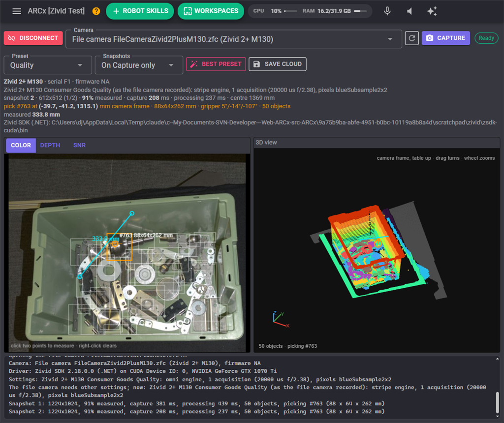This screenshot has height=423, width=504.
Task: Toggle the microphone icon
Action: pos(387,11)
